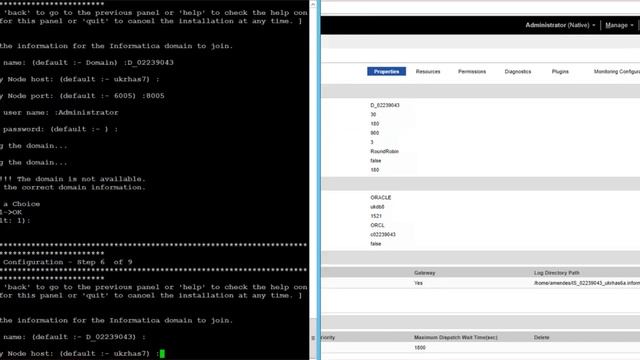Click the ORACLE database type value
This screenshot has width=640, height=360.
point(380,198)
